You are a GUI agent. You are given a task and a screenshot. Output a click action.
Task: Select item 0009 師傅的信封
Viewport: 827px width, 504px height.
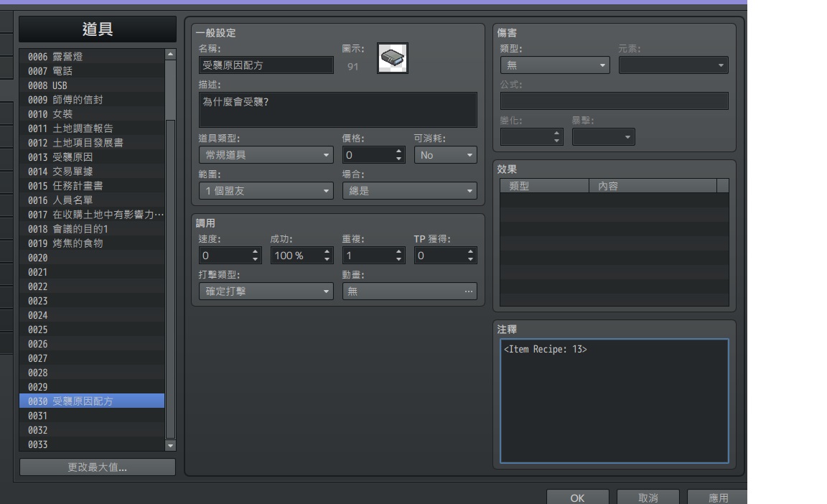point(92,100)
